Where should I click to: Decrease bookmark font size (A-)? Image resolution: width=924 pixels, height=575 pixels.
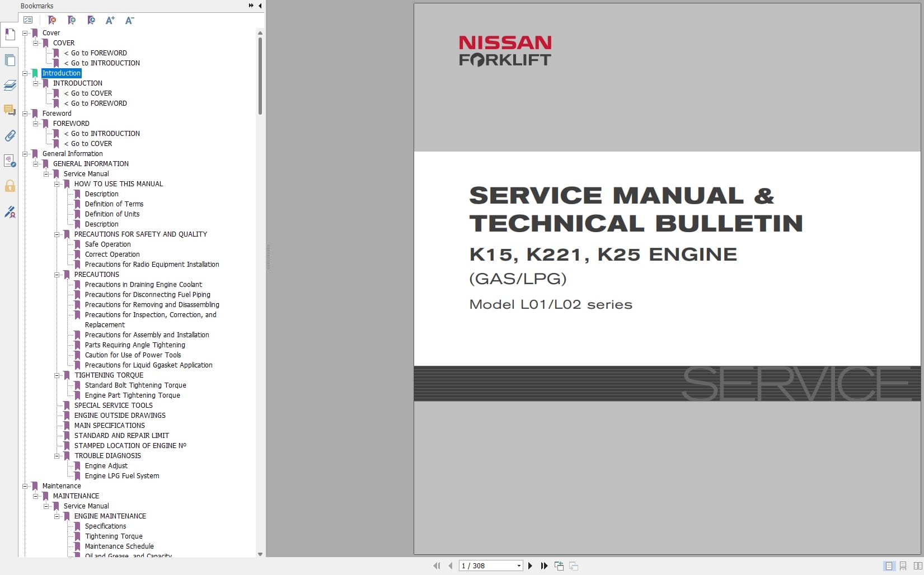(129, 20)
